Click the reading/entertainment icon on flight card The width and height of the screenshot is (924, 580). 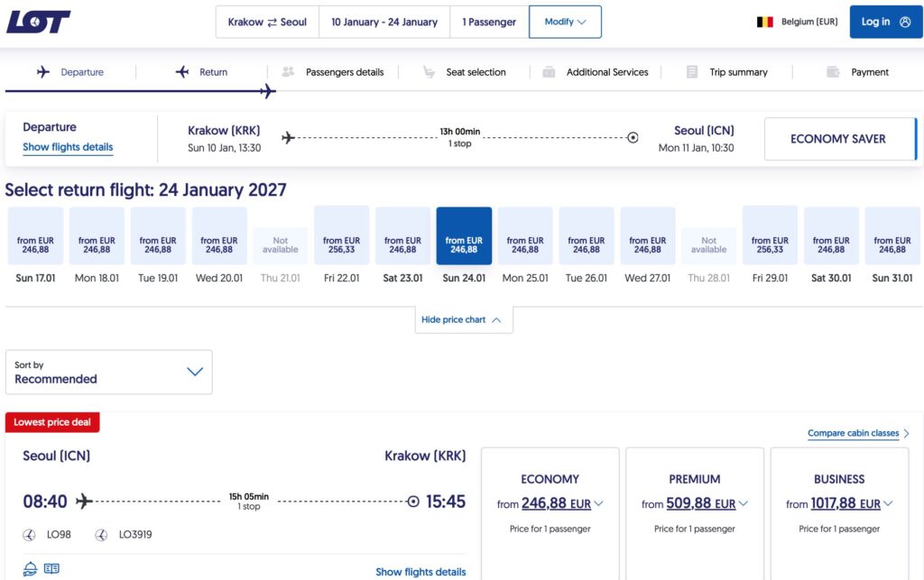tap(51, 569)
